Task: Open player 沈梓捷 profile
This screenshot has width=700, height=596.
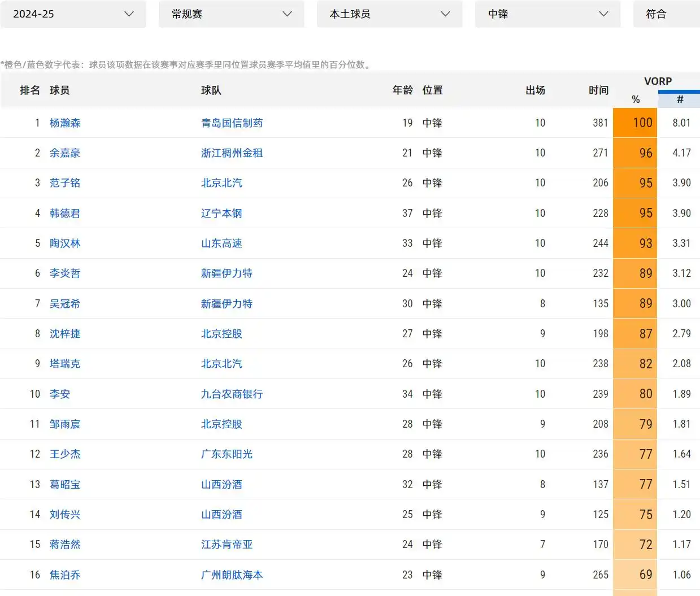Action: (x=65, y=334)
